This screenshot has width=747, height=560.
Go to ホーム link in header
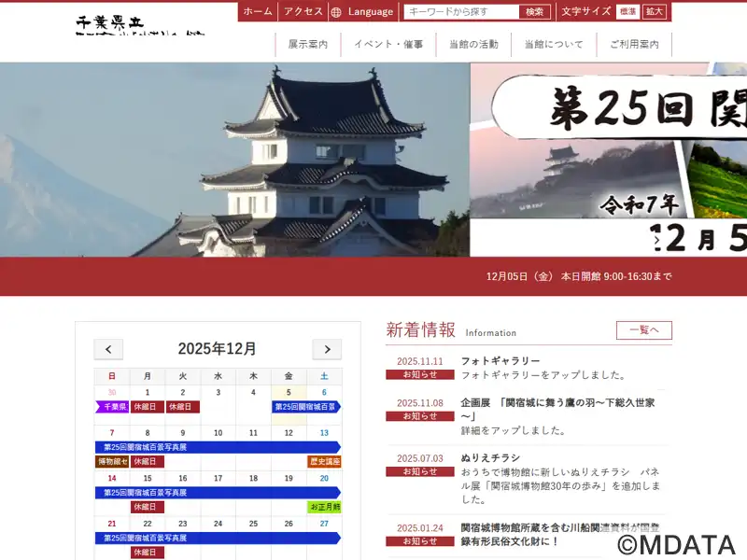click(x=258, y=12)
